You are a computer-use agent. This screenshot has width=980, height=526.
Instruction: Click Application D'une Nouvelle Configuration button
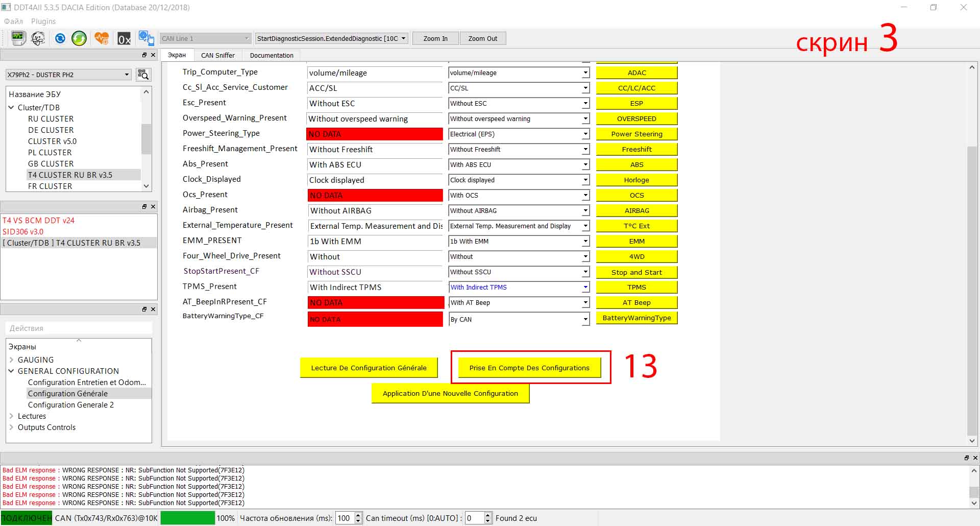click(450, 393)
